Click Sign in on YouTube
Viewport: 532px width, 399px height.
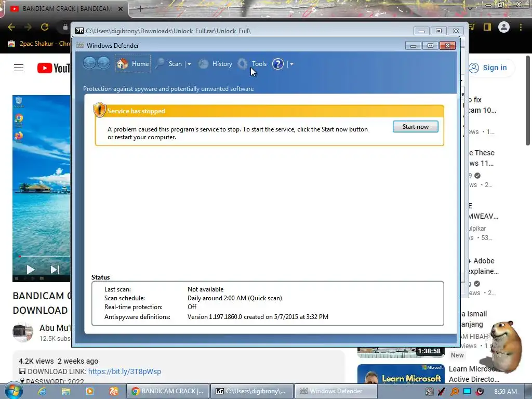(489, 68)
